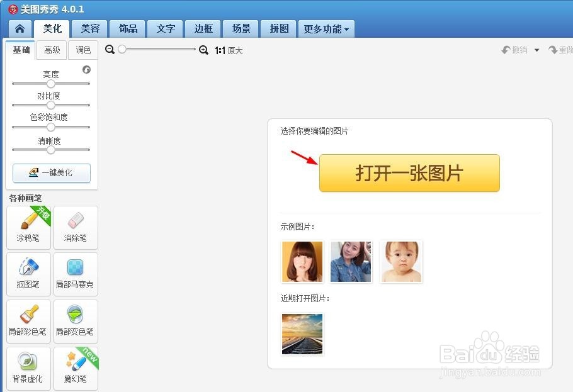Open the sample photo of the baby
Image resolution: width=573 pixels, height=392 pixels.
pyautogui.click(x=401, y=262)
